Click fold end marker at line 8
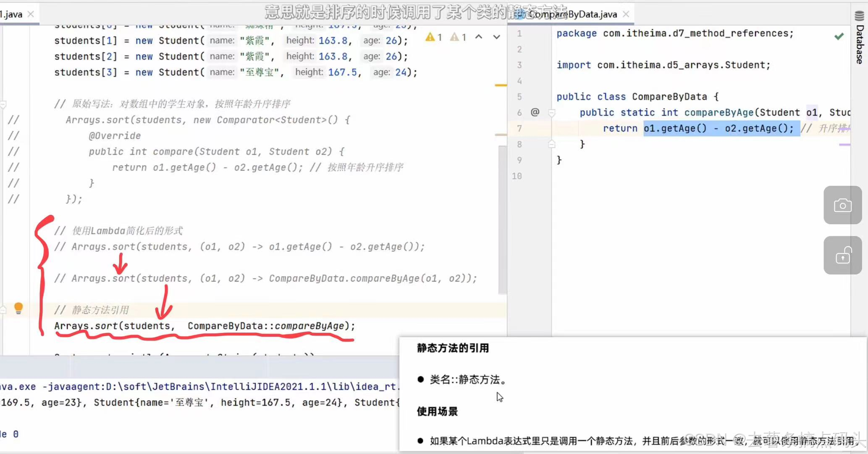 coord(552,144)
